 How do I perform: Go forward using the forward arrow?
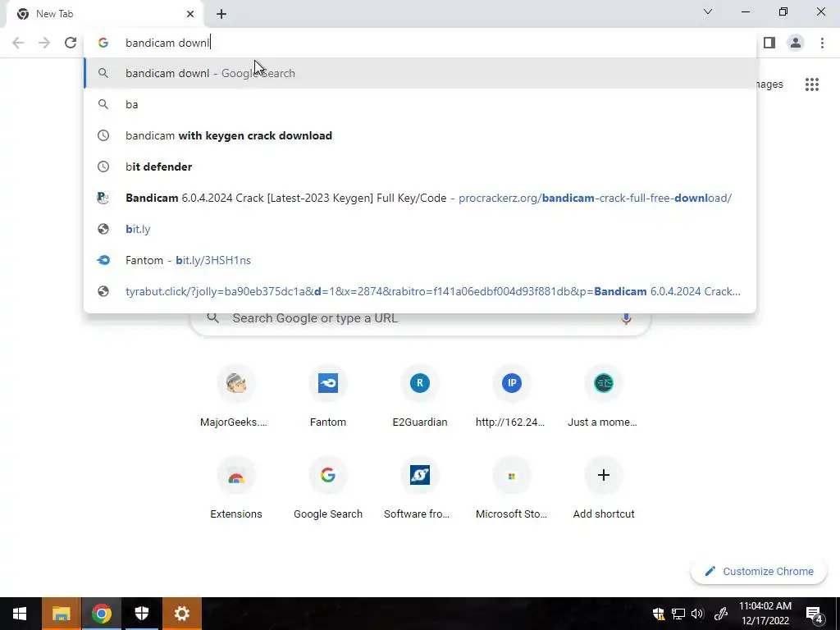click(44, 43)
